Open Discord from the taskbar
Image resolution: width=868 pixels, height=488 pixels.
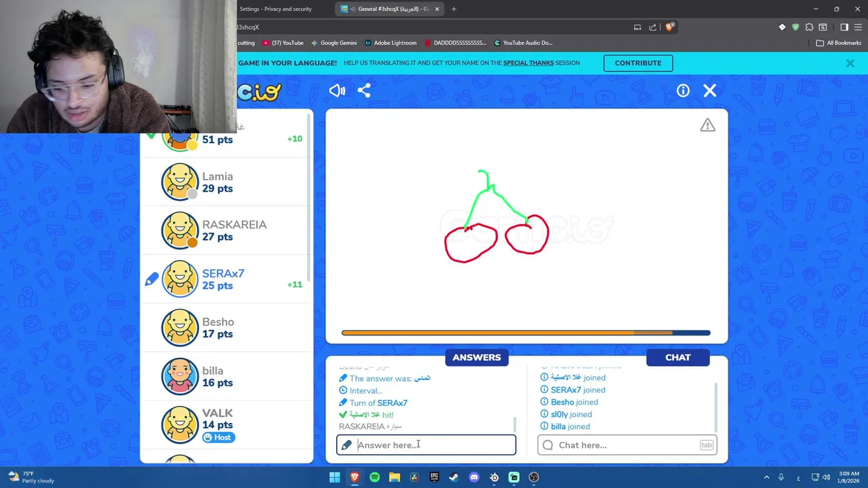474,477
